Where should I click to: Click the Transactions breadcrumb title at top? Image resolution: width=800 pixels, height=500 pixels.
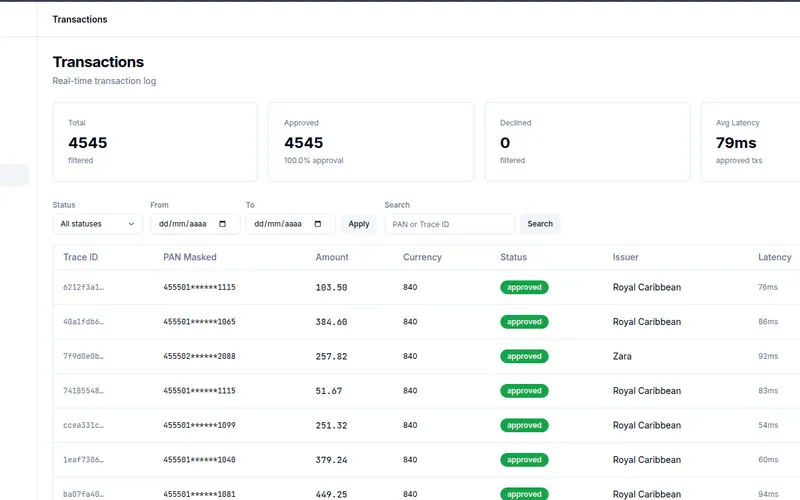pos(80,19)
